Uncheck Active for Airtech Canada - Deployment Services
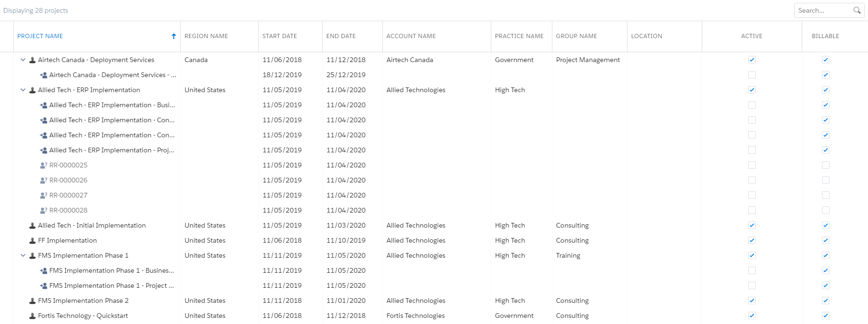The image size is (868, 324). pyautogui.click(x=752, y=60)
